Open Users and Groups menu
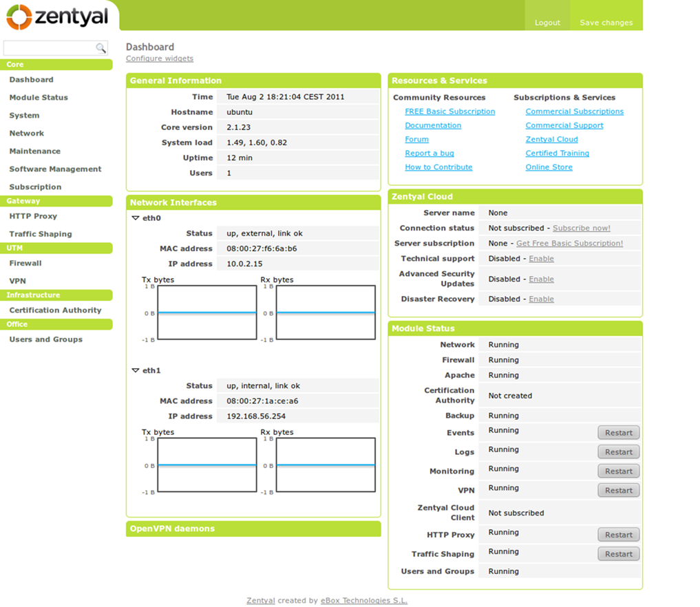 [x=46, y=339]
